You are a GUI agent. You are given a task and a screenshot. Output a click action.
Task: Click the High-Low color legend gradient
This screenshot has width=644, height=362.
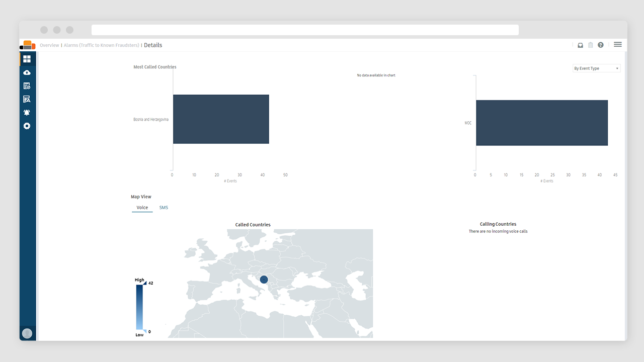[139, 307]
